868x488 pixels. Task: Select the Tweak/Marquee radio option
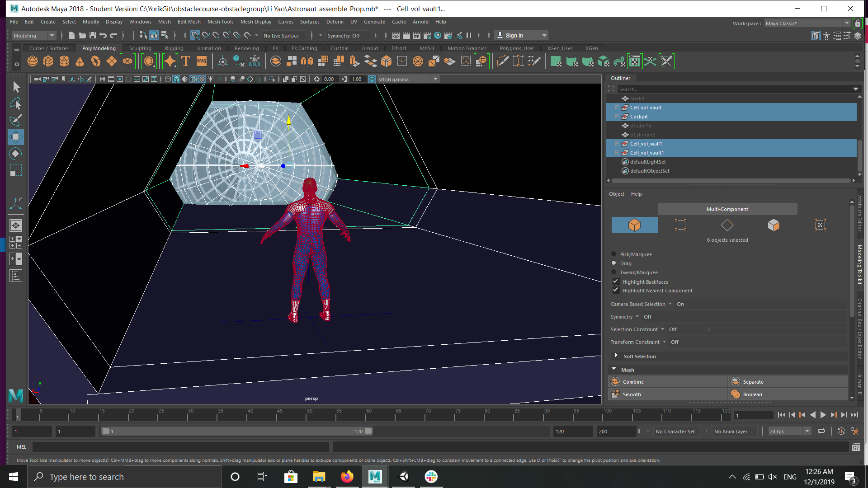(x=614, y=272)
